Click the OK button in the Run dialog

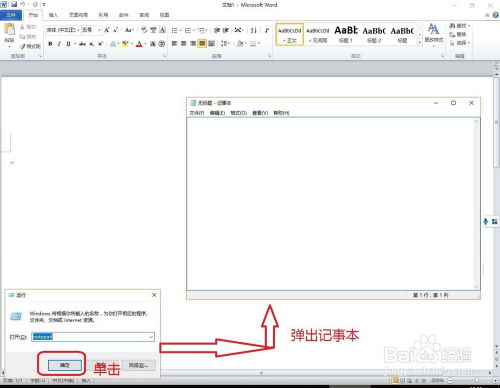click(x=65, y=365)
